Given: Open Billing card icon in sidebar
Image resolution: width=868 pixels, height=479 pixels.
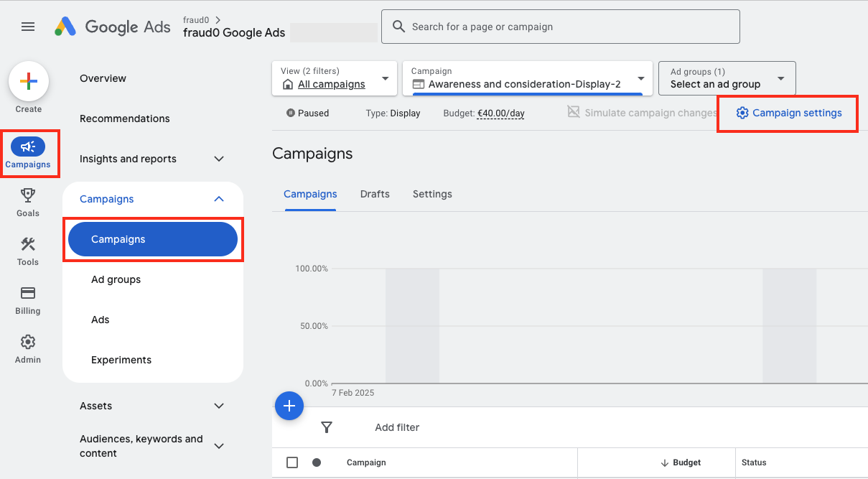Looking at the screenshot, I should tap(28, 293).
